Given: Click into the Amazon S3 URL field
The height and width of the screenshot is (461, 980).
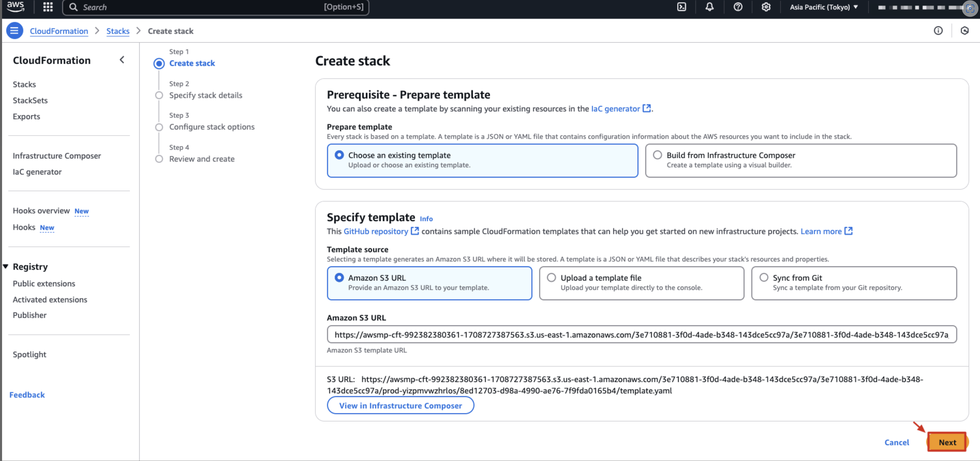Looking at the screenshot, I should tap(641, 335).
